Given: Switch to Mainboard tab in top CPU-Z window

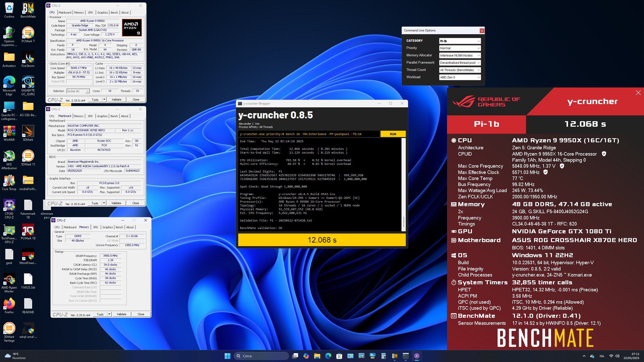Looking at the screenshot, I should click(x=65, y=13).
